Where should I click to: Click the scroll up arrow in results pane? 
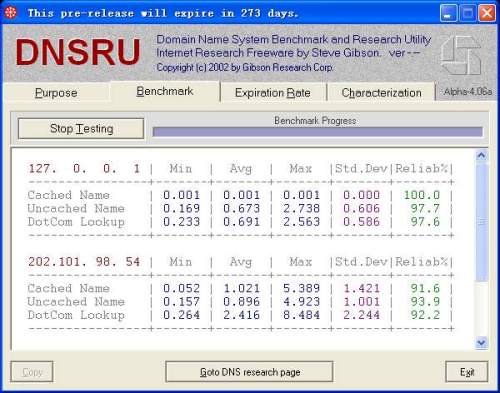point(481,155)
